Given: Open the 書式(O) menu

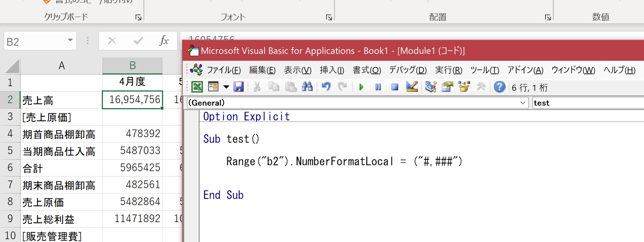Looking at the screenshot, I should coord(367,70).
